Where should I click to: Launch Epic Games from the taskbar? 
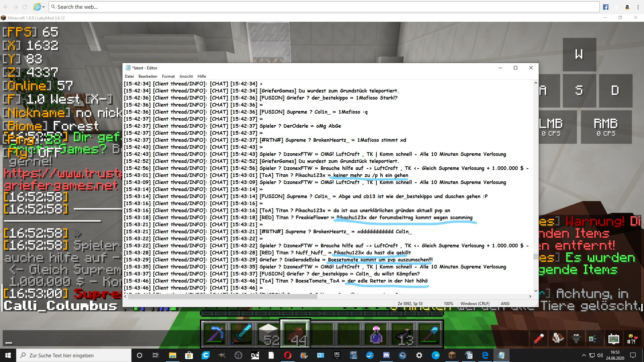337,355
